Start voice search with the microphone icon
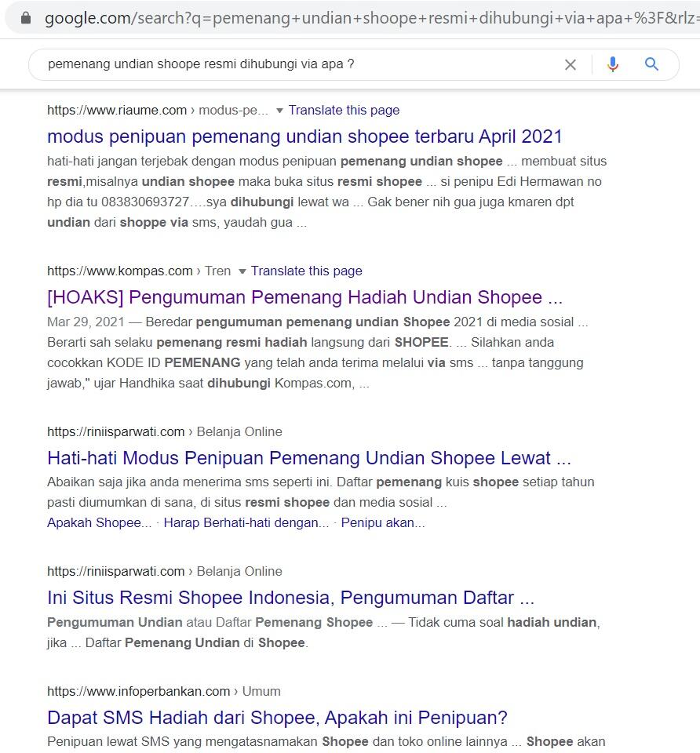700x753 pixels. pyautogui.click(x=613, y=64)
